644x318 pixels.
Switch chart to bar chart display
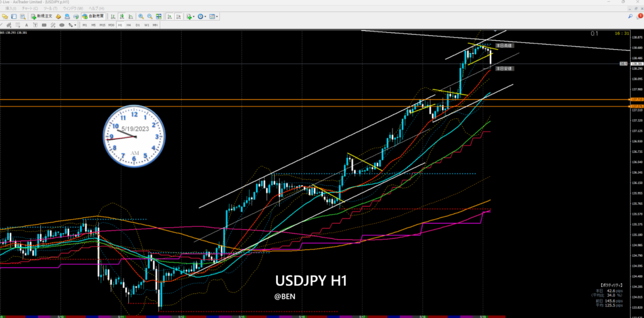pyautogui.click(x=113, y=16)
